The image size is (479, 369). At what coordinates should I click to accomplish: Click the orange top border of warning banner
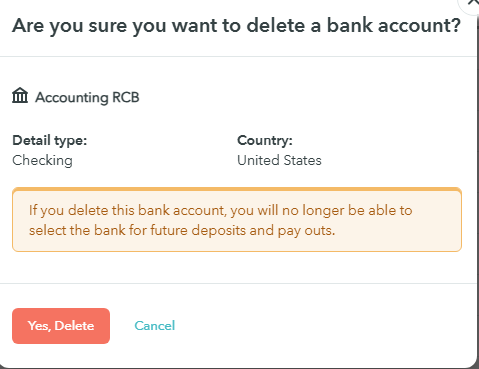237,189
